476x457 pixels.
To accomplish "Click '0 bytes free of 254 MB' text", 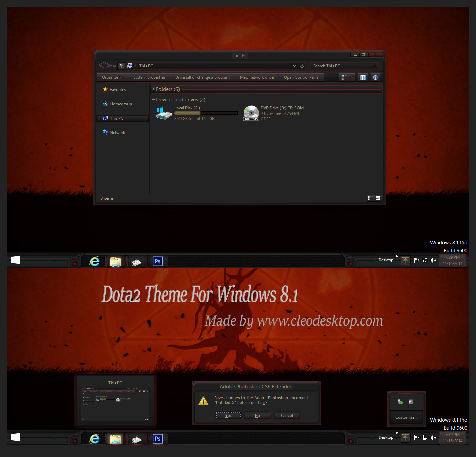I will [280, 113].
